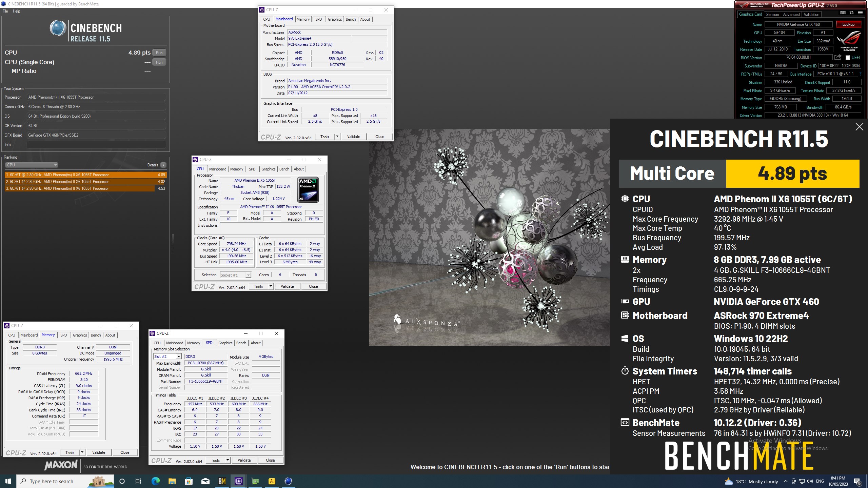Image resolution: width=868 pixels, height=488 pixels.
Task: Open the notification center with 6 alerts
Action: pos(857,482)
